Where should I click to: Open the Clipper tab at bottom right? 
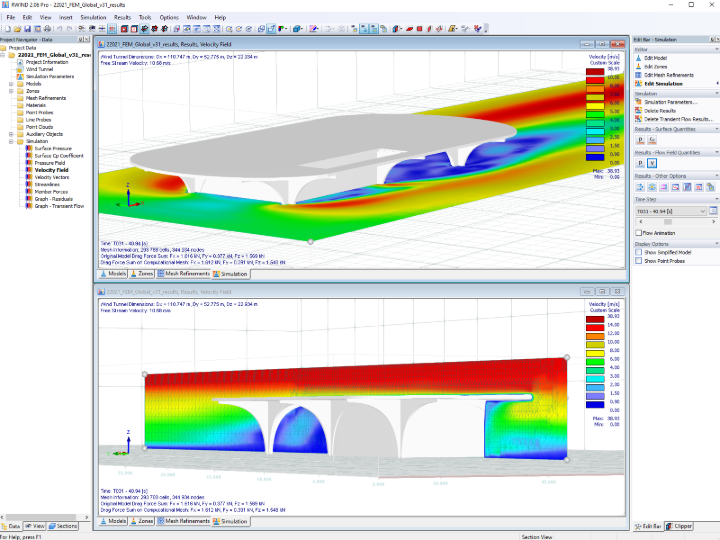point(679,526)
